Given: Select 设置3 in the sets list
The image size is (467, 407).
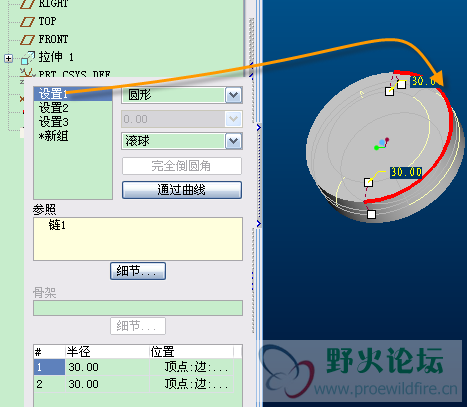Looking at the screenshot, I should pyautogui.click(x=54, y=122).
